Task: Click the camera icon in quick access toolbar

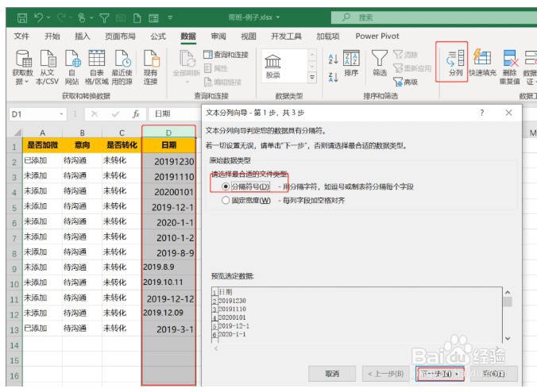Action: (121, 17)
